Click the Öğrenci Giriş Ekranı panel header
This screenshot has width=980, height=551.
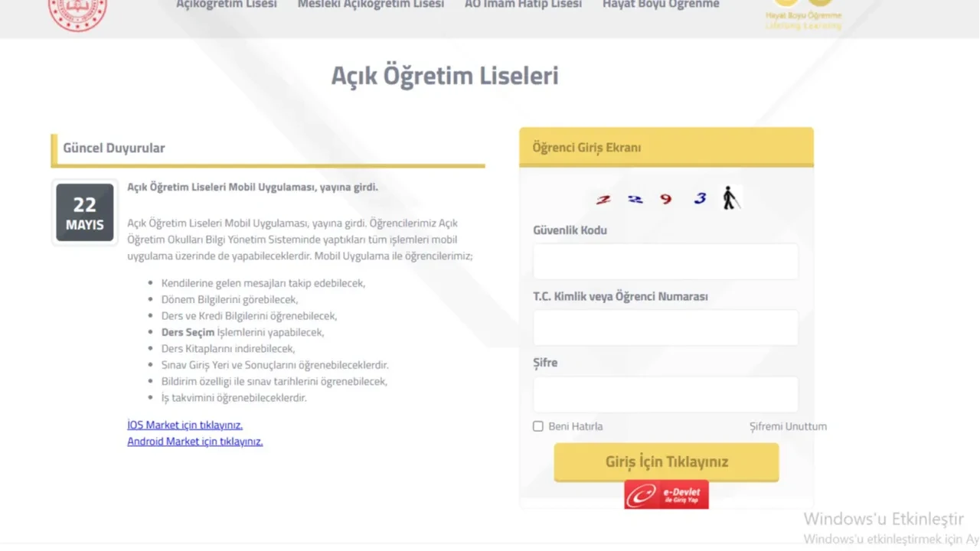pos(666,147)
